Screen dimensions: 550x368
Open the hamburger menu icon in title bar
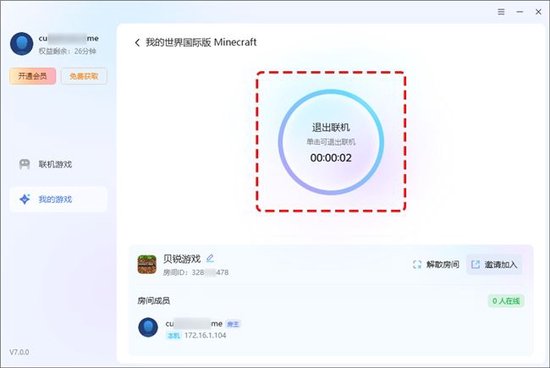click(501, 12)
